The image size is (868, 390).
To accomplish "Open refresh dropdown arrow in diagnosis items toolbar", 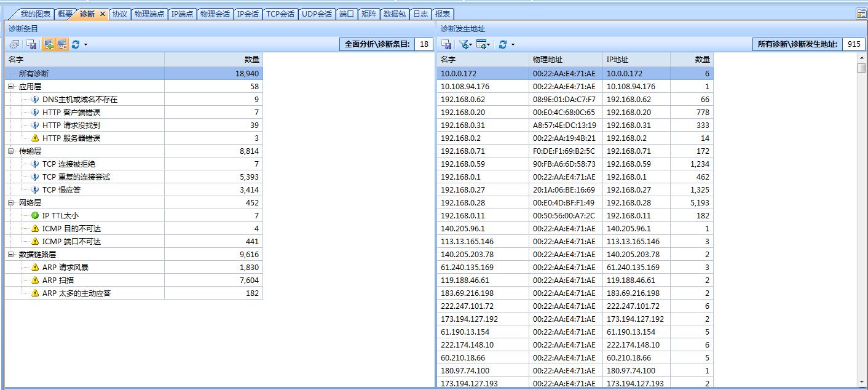I will point(85,44).
